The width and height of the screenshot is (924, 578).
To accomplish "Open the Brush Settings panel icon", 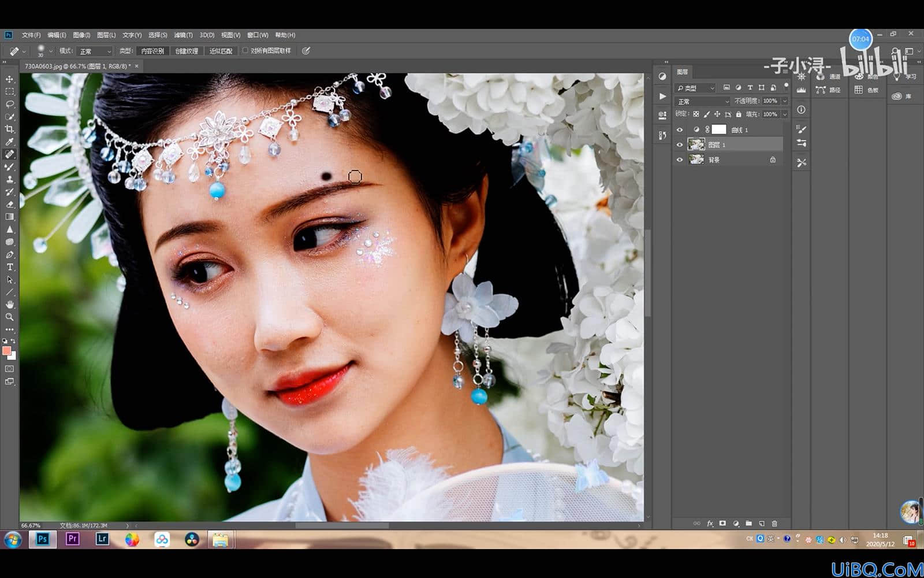I will [x=801, y=129].
